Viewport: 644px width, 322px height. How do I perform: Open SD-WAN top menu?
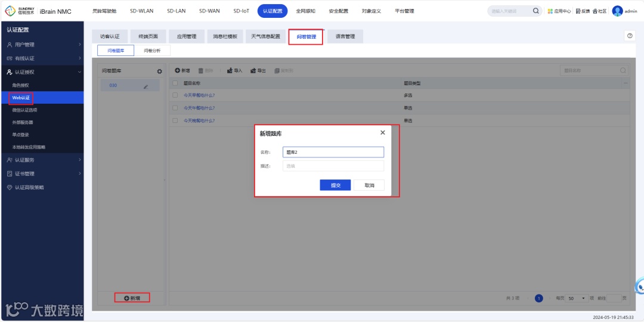click(x=209, y=11)
